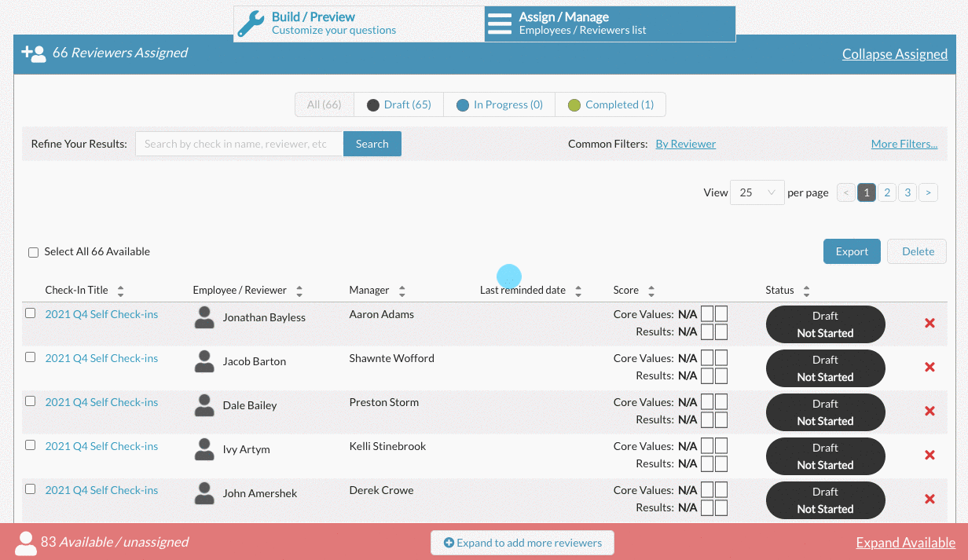The width and height of the screenshot is (968, 560).
Task: Click the person icon beside 83 Available / unassigned
Action: [26, 543]
